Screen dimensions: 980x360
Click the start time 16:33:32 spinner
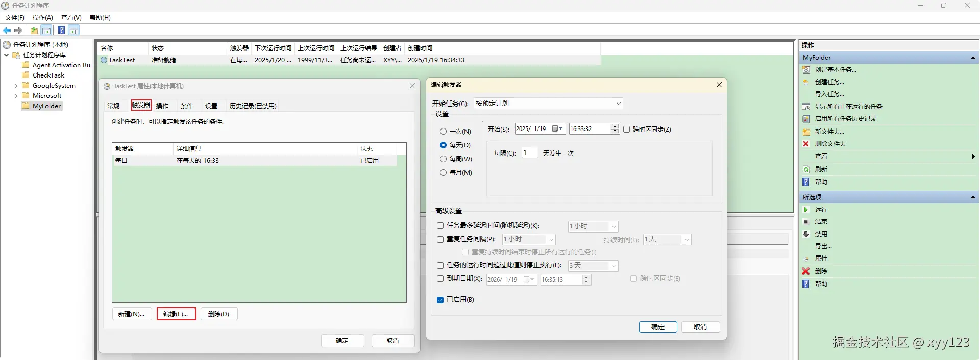(615, 129)
